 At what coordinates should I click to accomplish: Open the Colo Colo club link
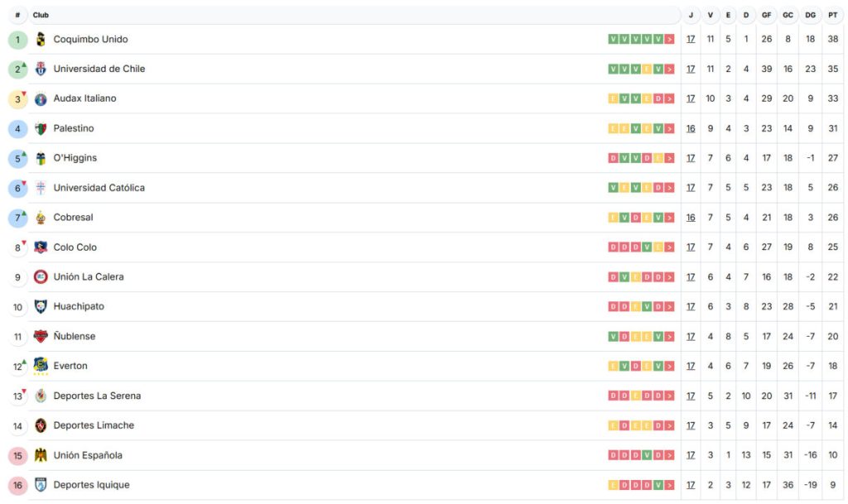[x=75, y=247]
